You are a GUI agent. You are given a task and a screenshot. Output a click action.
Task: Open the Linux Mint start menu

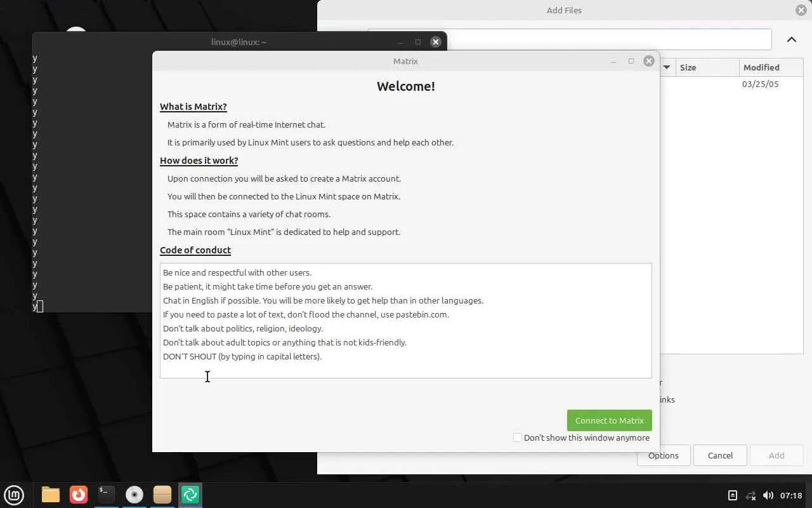coord(14,495)
